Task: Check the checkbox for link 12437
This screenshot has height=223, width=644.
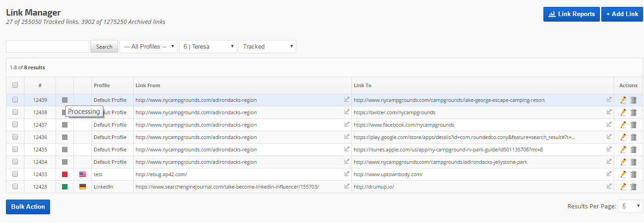Action: 15,125
